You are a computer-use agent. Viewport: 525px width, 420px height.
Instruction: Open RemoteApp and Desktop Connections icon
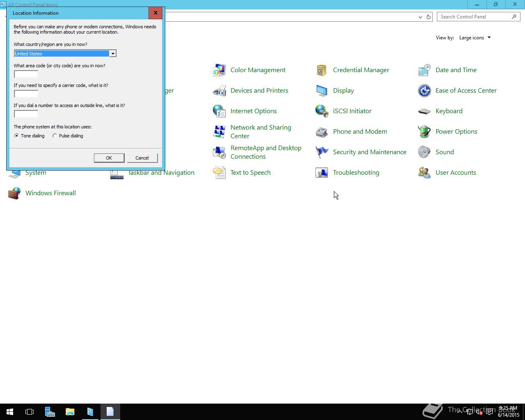point(219,152)
